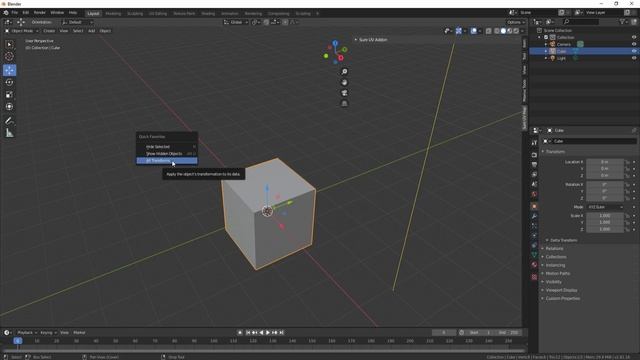Toggle Collection visibility eye in outliner
The height and width of the screenshot is (360, 640).
click(x=634, y=37)
